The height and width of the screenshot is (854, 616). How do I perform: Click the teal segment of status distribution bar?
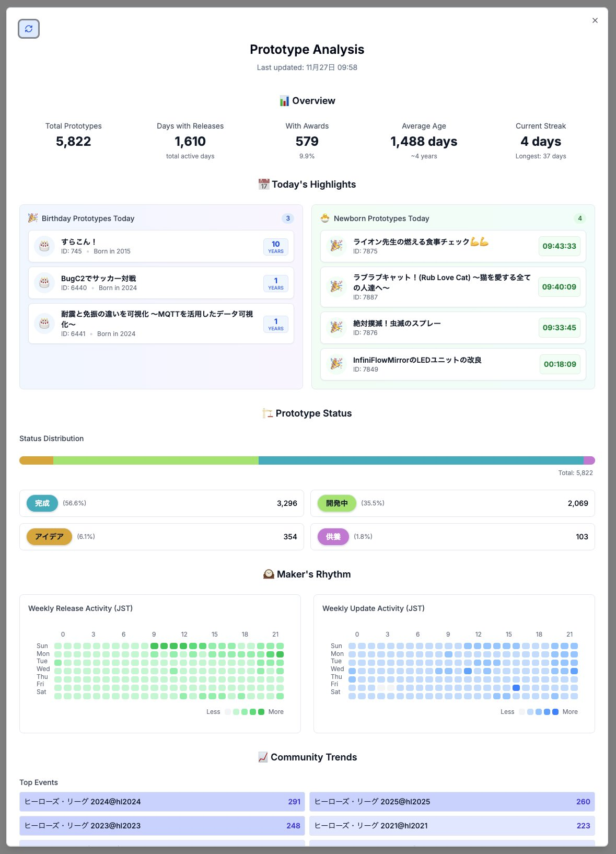(x=421, y=460)
